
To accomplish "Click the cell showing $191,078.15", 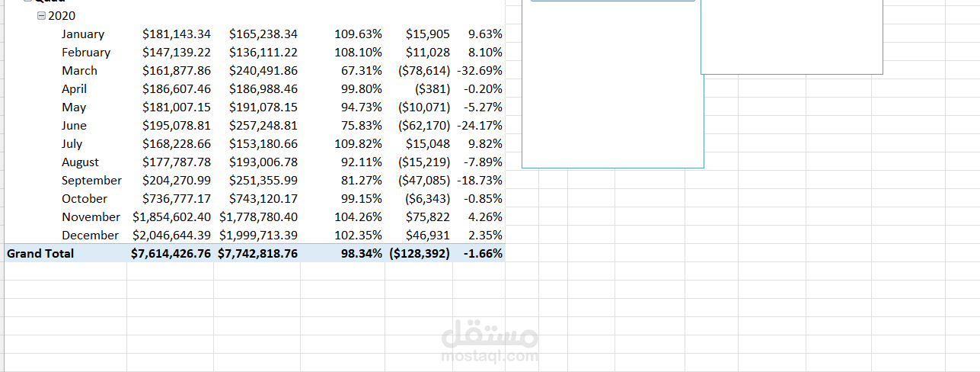I will (263, 107).
